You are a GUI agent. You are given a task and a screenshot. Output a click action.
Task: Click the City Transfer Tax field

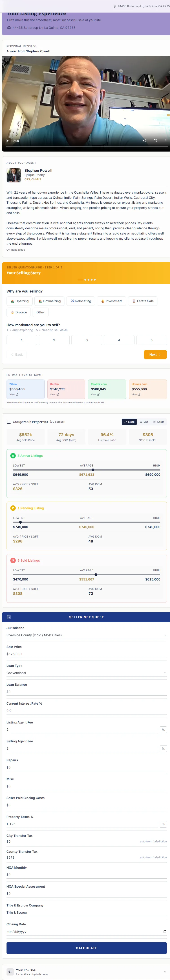click(x=87, y=842)
